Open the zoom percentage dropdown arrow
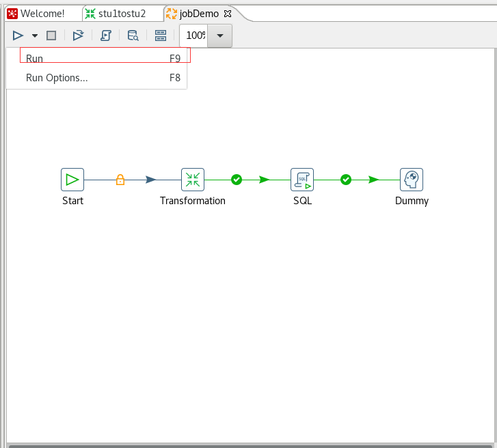 point(220,36)
